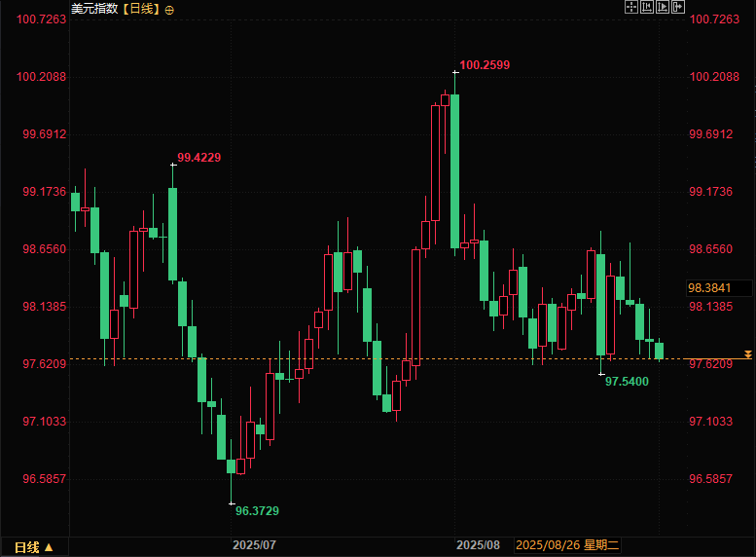Click the 2025/08 time axis label
Screen dimensions: 756x557
click(x=478, y=545)
